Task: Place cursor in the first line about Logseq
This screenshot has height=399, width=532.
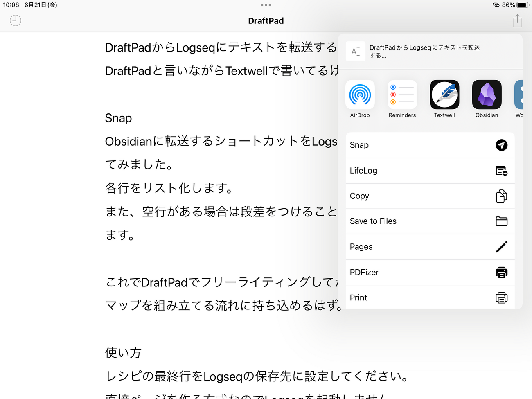Action: click(x=221, y=47)
